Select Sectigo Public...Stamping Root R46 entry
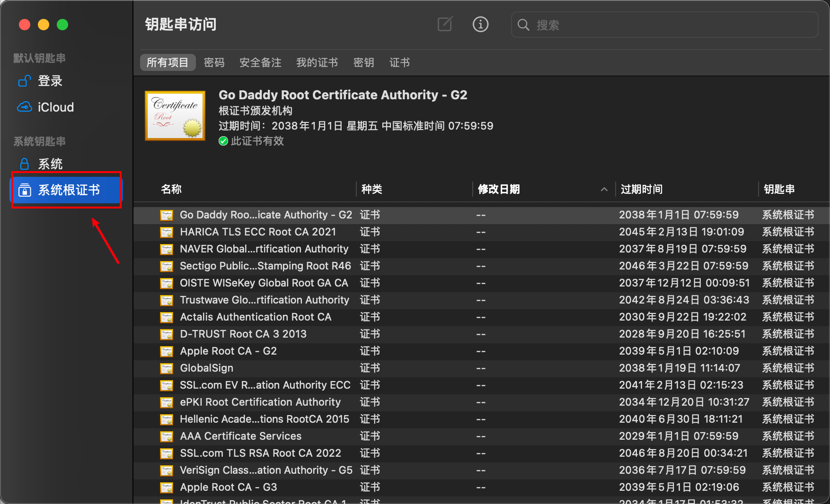Screen dimensions: 830x504 pos(265,266)
